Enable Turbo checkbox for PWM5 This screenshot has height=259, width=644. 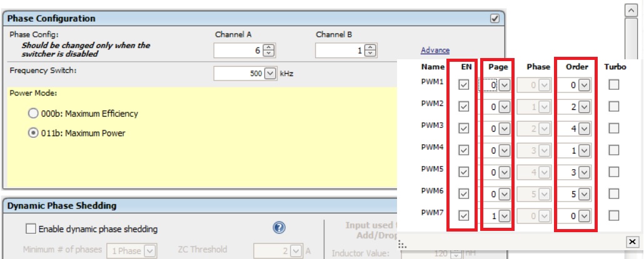click(x=614, y=172)
